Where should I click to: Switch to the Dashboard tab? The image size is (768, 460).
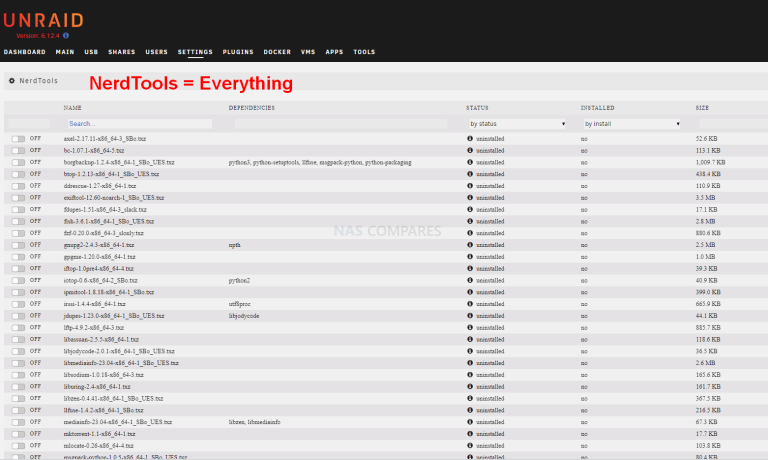point(24,51)
